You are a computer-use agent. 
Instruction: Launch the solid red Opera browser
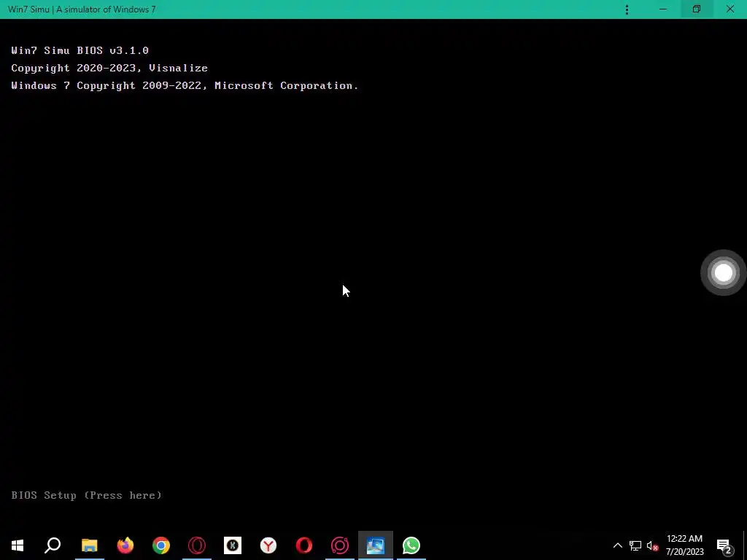pos(304,545)
